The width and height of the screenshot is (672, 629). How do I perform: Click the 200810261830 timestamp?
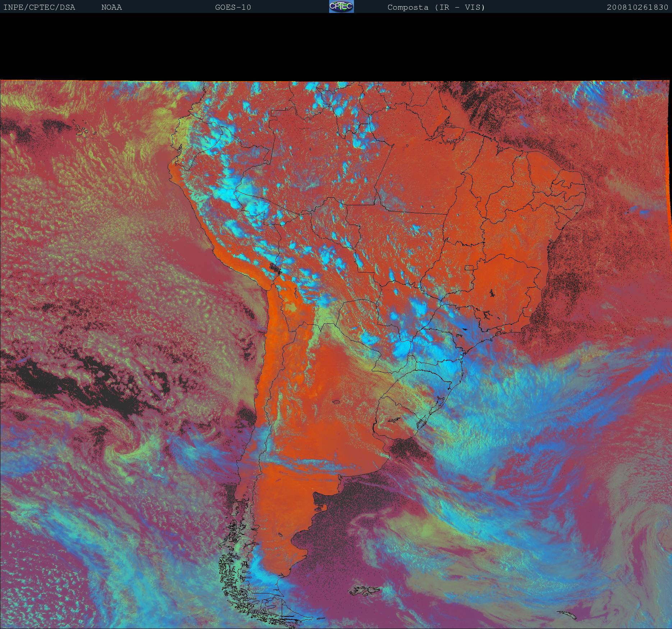pyautogui.click(x=637, y=7)
